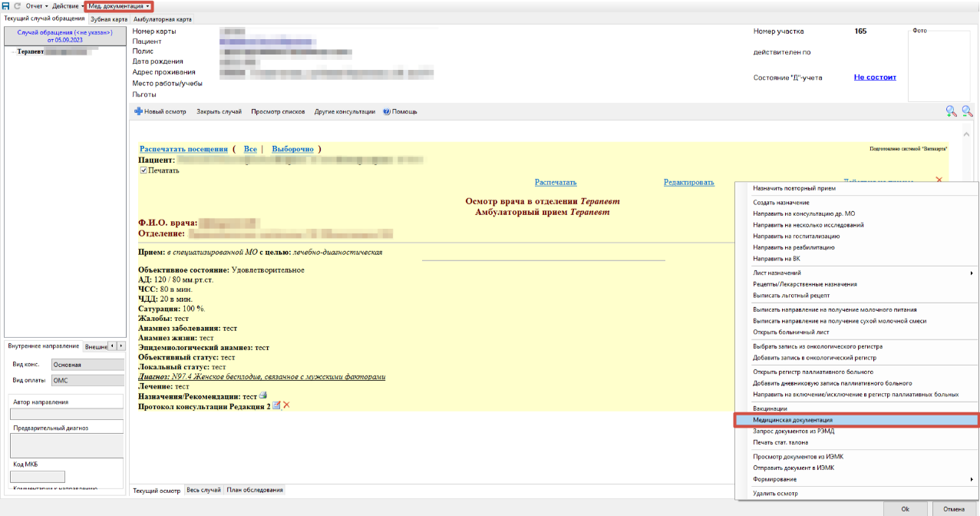This screenshot has width=980, height=516.
Task: Select Направить на консультацию др. МО
Action: [856, 213]
